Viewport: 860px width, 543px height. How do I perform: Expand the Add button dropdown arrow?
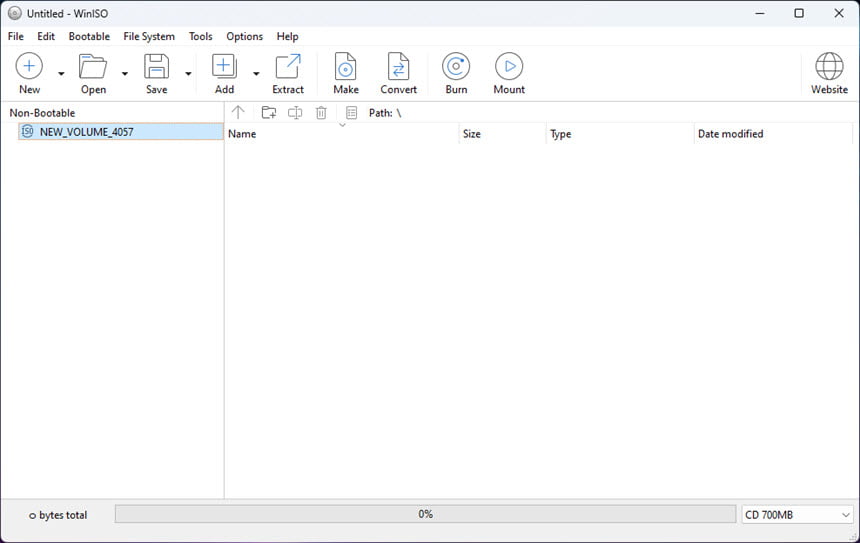(x=256, y=73)
